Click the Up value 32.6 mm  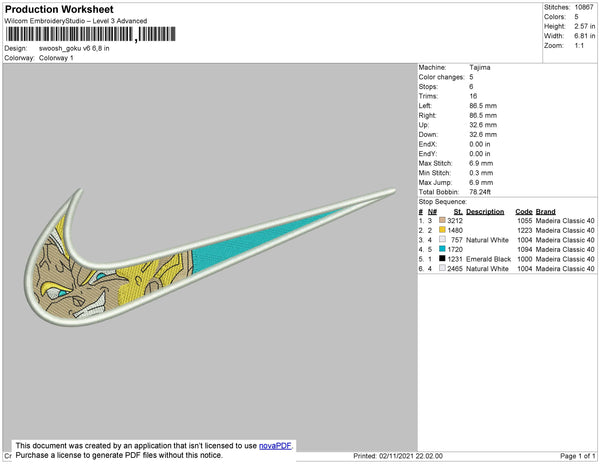pos(483,125)
